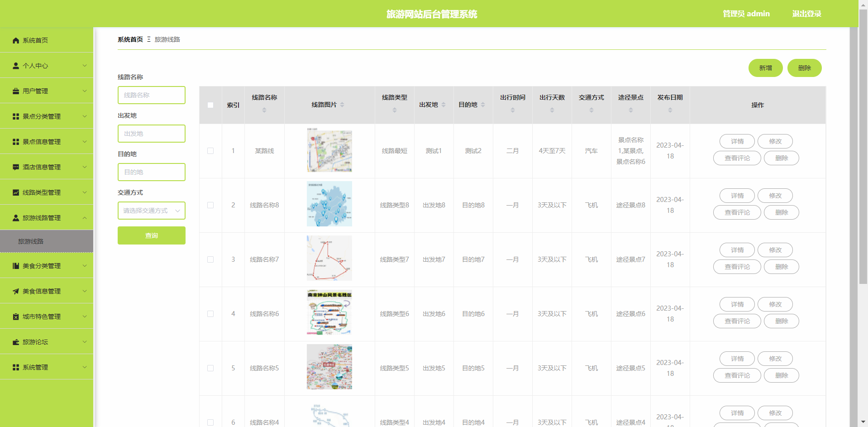Check the row checkbox for 线路名称6
This screenshot has height=427, width=868.
pyautogui.click(x=210, y=314)
